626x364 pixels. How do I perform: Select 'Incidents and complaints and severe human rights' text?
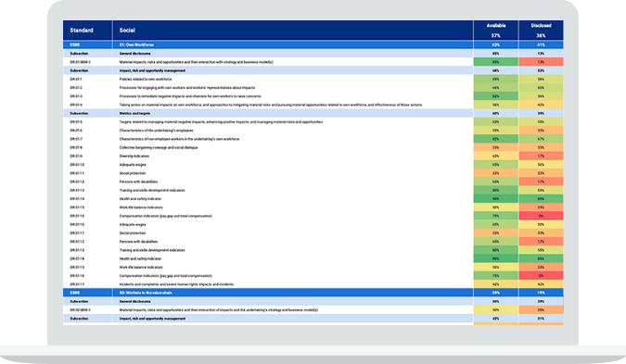click(x=176, y=284)
